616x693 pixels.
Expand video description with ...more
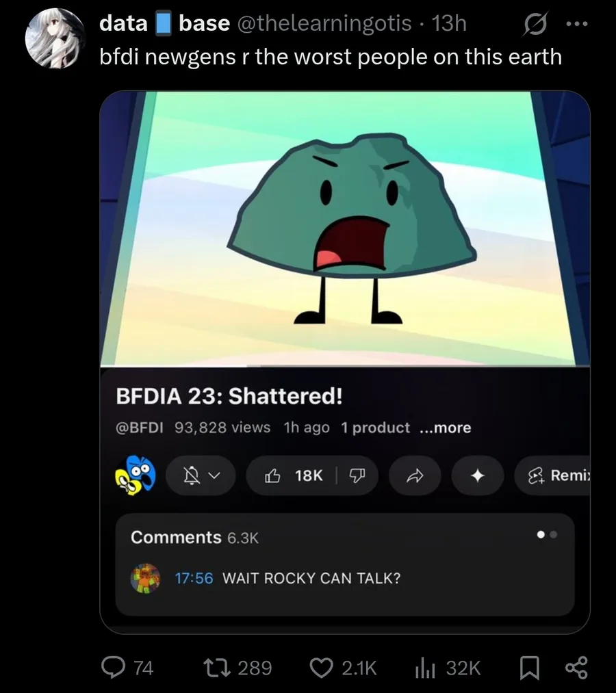[446, 428]
